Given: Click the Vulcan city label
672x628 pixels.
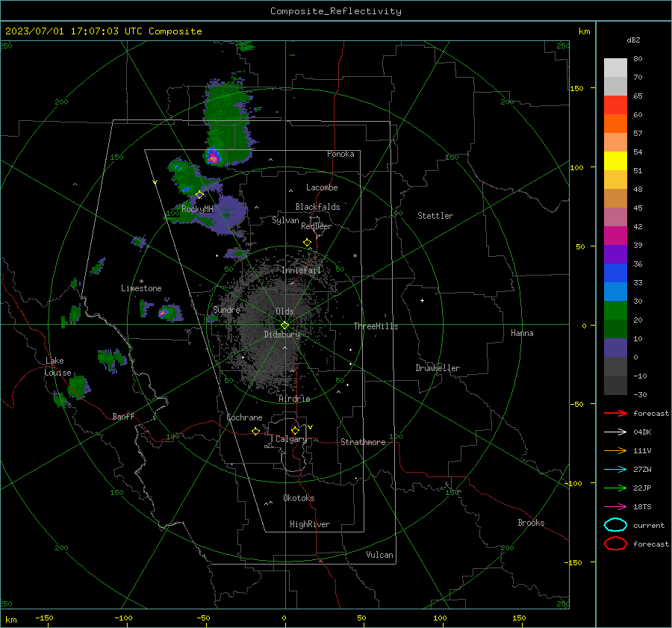Looking at the screenshot, I should [379, 555].
